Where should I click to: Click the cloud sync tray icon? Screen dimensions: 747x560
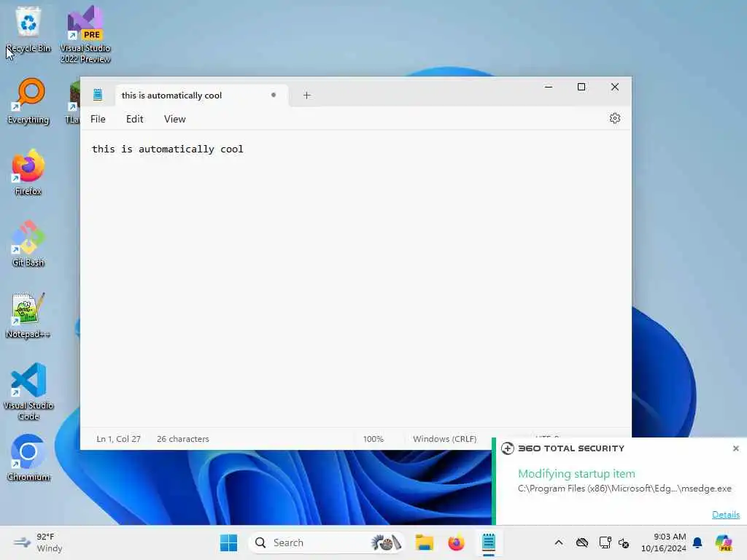[581, 542]
